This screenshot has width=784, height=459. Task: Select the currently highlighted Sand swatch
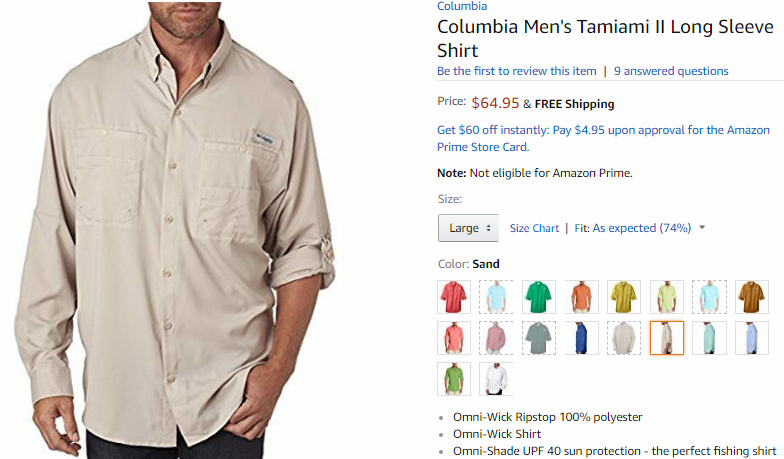point(666,338)
